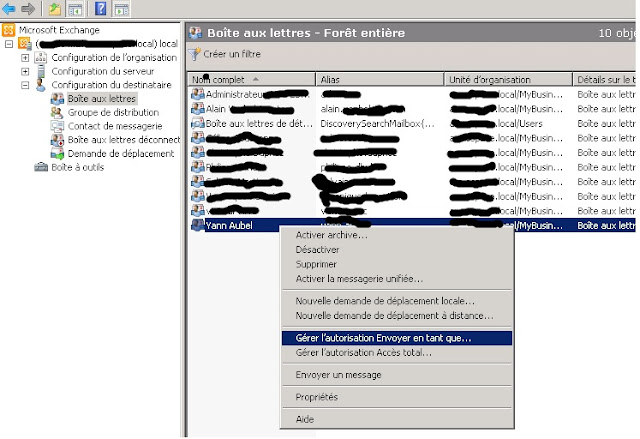The width and height of the screenshot is (640, 439).
Task: Toggle the console tree pane icon
Action: tap(75, 8)
